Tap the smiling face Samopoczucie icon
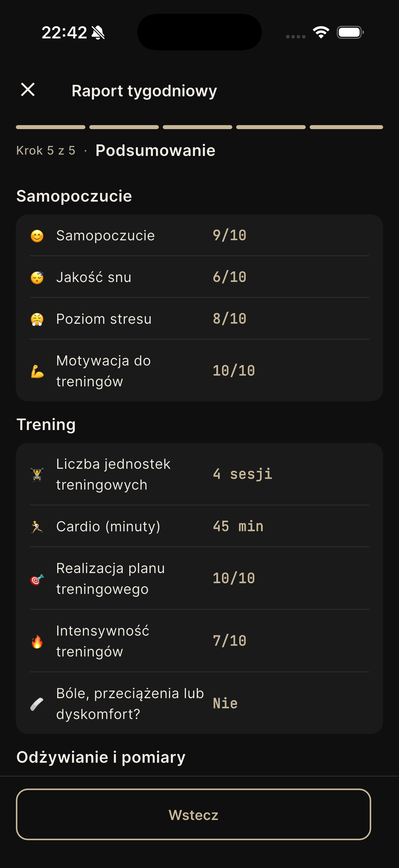The image size is (399, 868). point(37,236)
